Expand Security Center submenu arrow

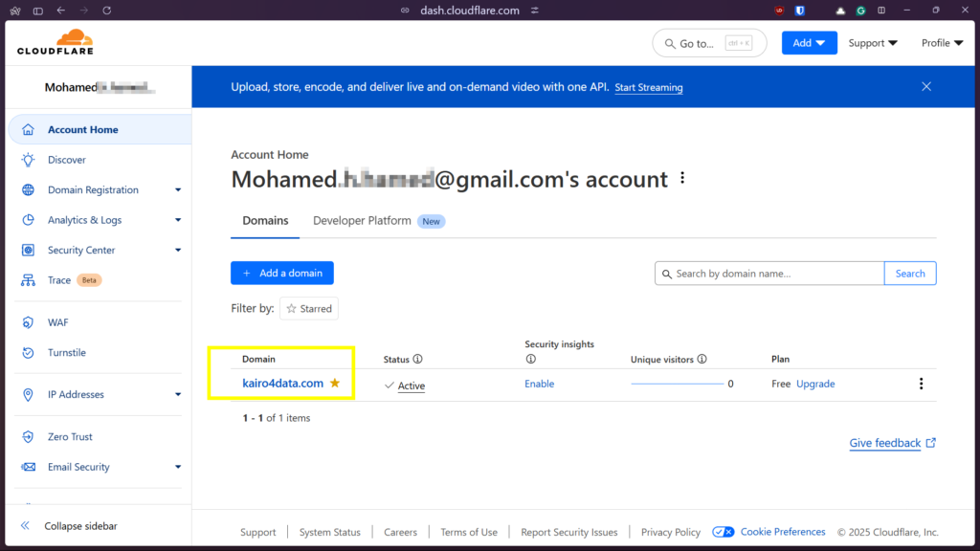pos(178,250)
